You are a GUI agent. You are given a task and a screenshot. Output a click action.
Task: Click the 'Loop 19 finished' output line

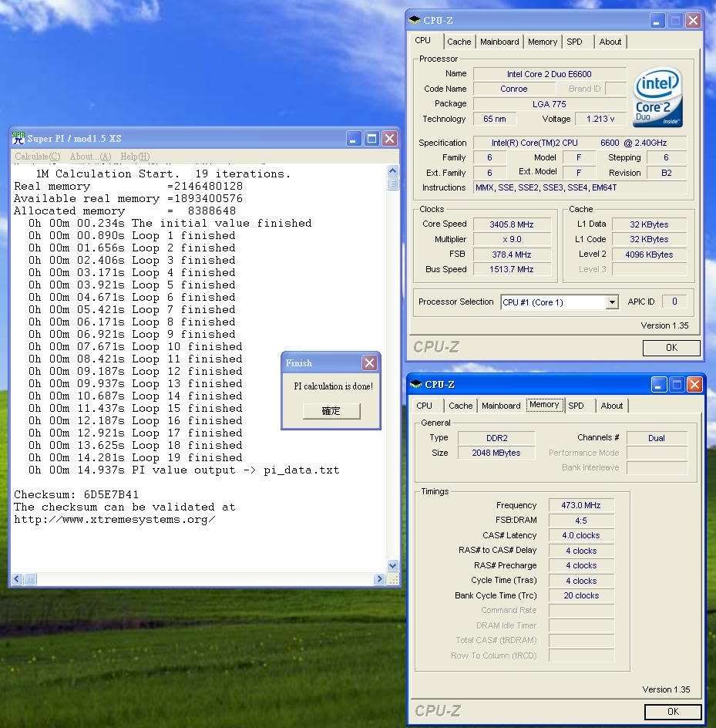[x=136, y=458]
